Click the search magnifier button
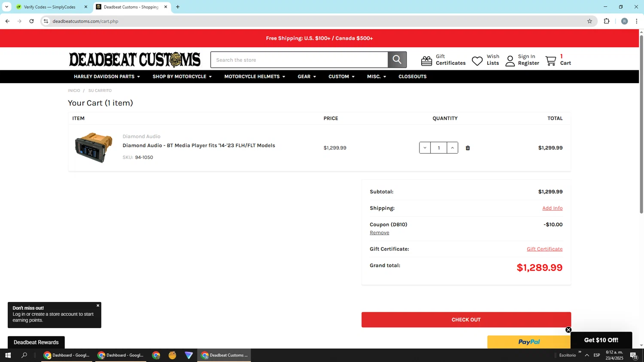The height and width of the screenshot is (362, 644). tap(397, 60)
